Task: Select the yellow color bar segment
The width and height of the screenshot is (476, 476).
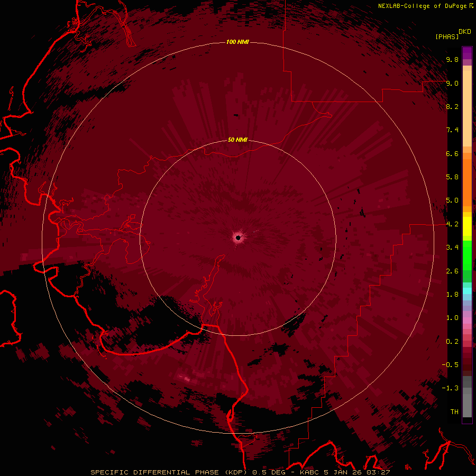Action: [467, 226]
